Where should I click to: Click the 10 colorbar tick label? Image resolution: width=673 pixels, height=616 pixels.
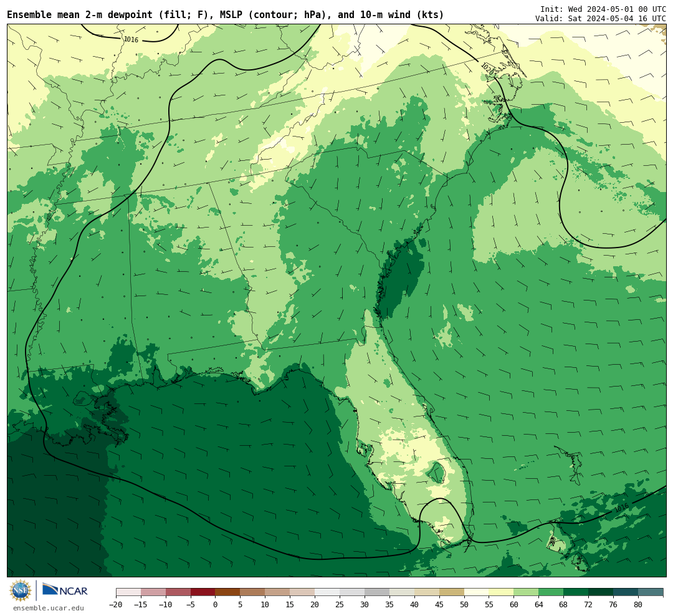point(265,605)
